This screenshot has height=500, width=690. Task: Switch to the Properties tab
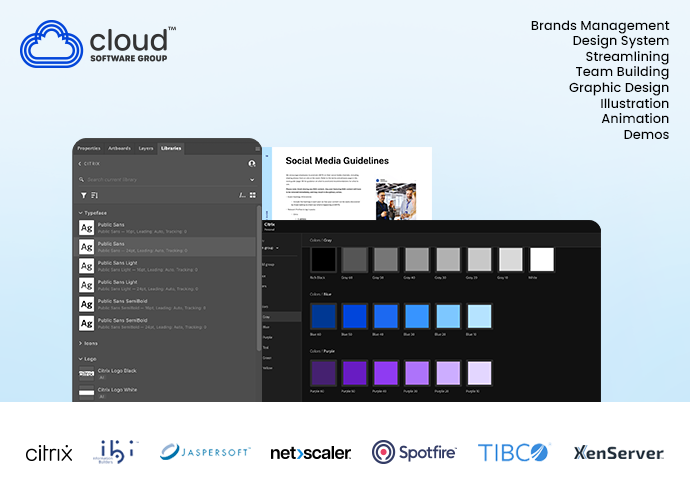pos(89,148)
